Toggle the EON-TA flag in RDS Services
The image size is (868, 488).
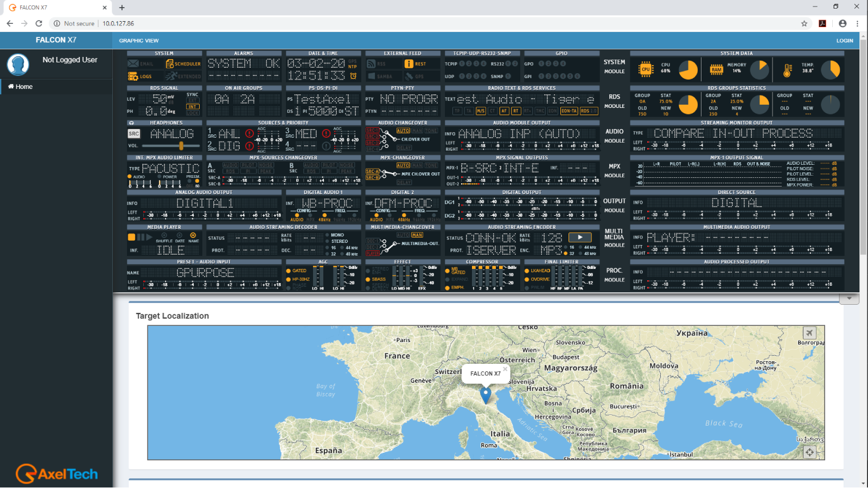click(569, 111)
